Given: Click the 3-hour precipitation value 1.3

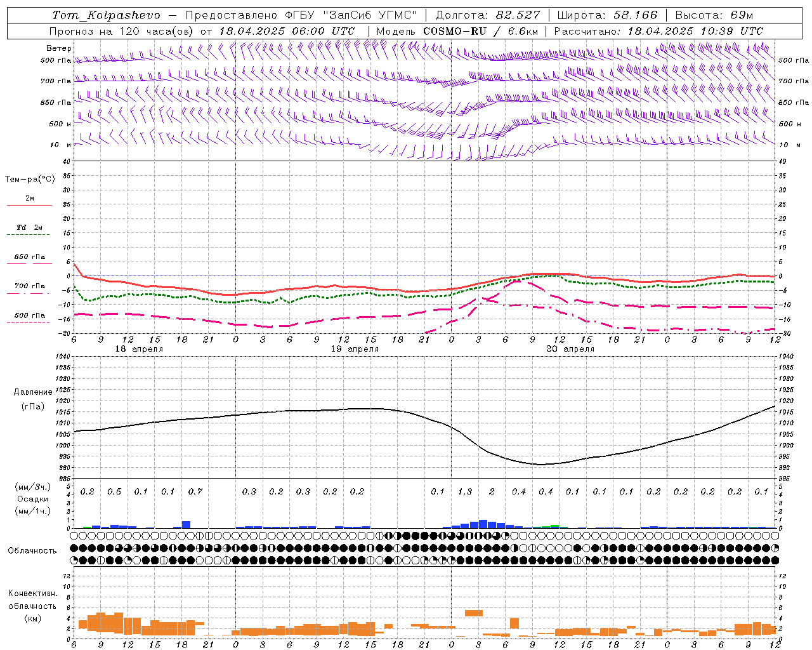Looking at the screenshot, I should (465, 492).
